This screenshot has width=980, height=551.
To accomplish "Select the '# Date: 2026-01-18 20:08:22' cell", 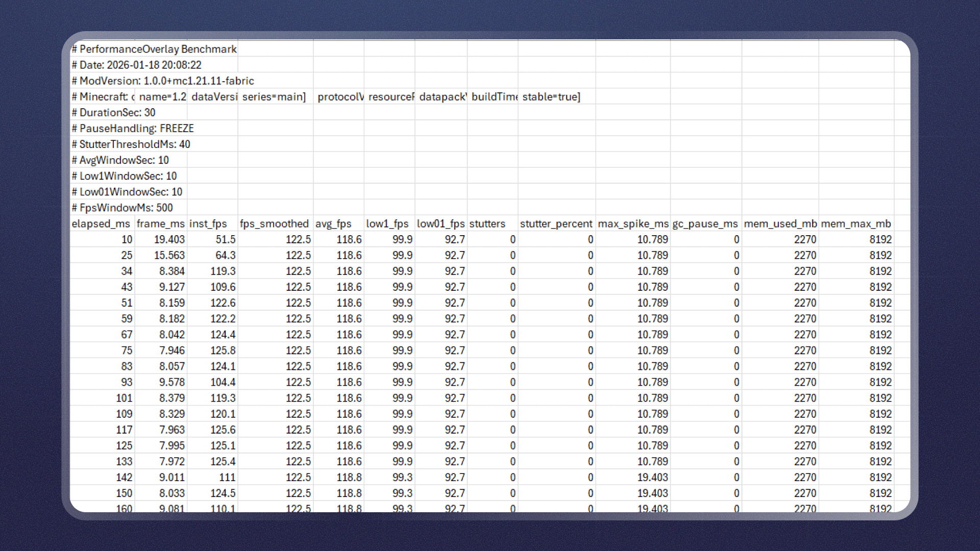I will pyautogui.click(x=137, y=65).
